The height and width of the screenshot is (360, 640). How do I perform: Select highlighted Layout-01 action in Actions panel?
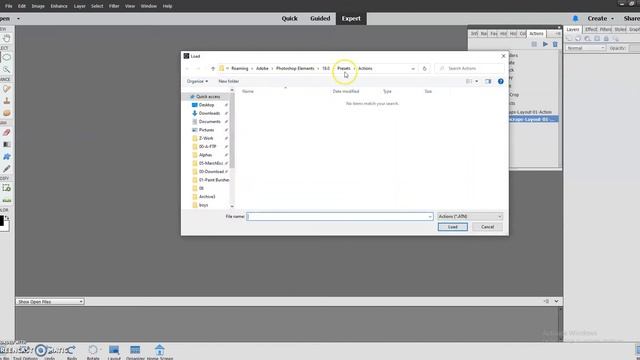[x=534, y=119]
